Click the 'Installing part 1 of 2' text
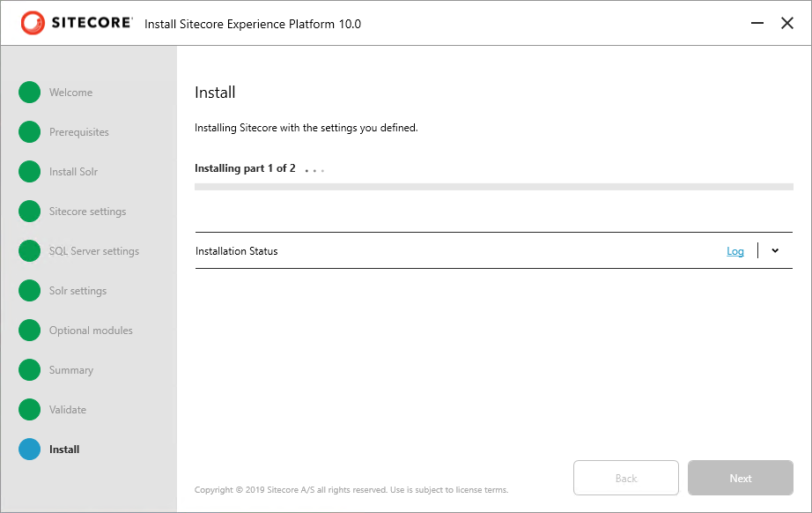Image resolution: width=812 pixels, height=513 pixels. (x=245, y=168)
